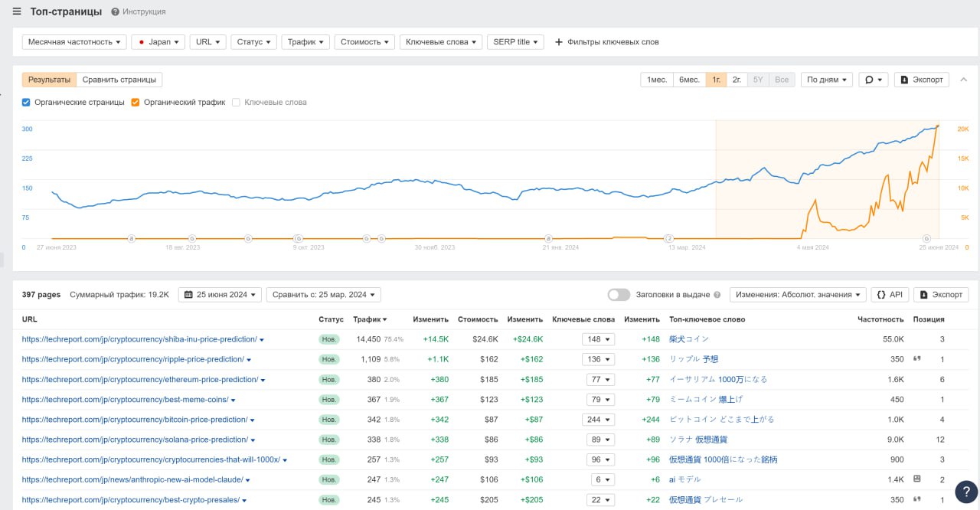Sort table by Трафик column header

point(369,319)
